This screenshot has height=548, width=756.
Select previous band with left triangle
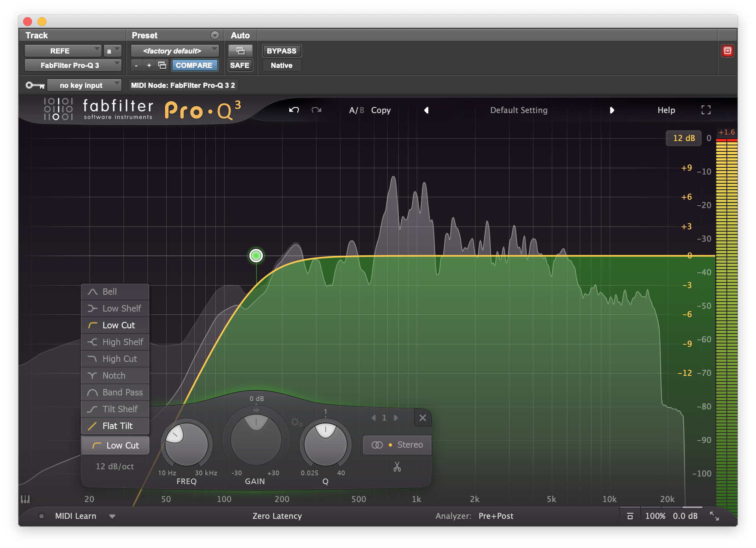(x=374, y=418)
